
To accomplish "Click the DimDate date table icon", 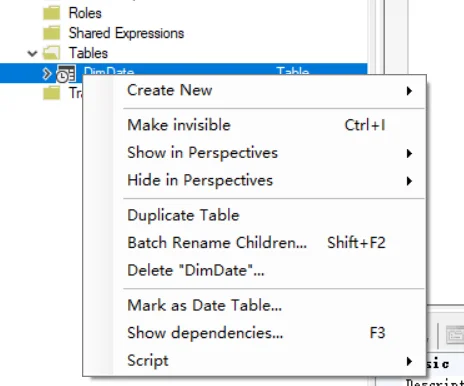I will click(66, 74).
